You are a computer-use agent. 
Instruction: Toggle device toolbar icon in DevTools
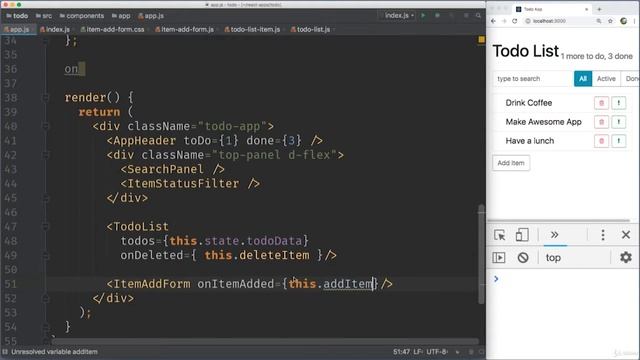(x=522, y=235)
